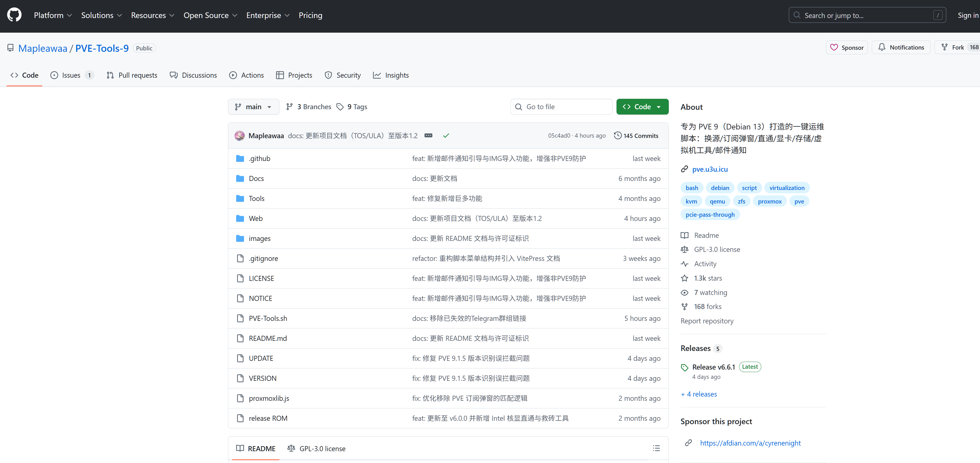Click the Mapleawaa avatar image
The width and height of the screenshot is (980, 463).
(239, 136)
